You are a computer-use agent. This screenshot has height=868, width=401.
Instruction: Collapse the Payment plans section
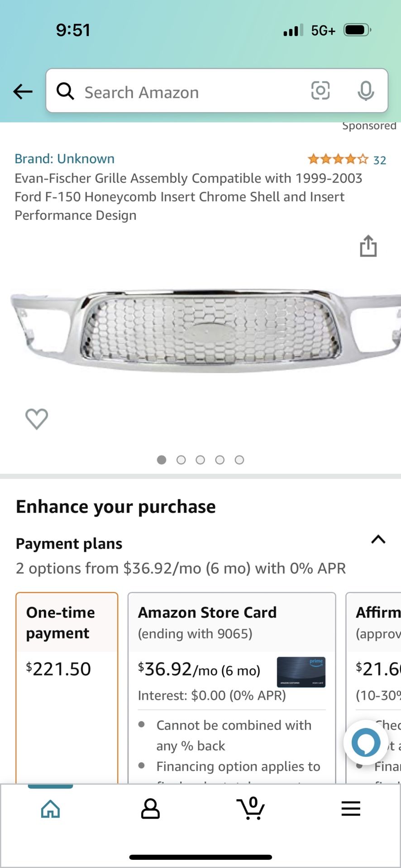tap(378, 539)
